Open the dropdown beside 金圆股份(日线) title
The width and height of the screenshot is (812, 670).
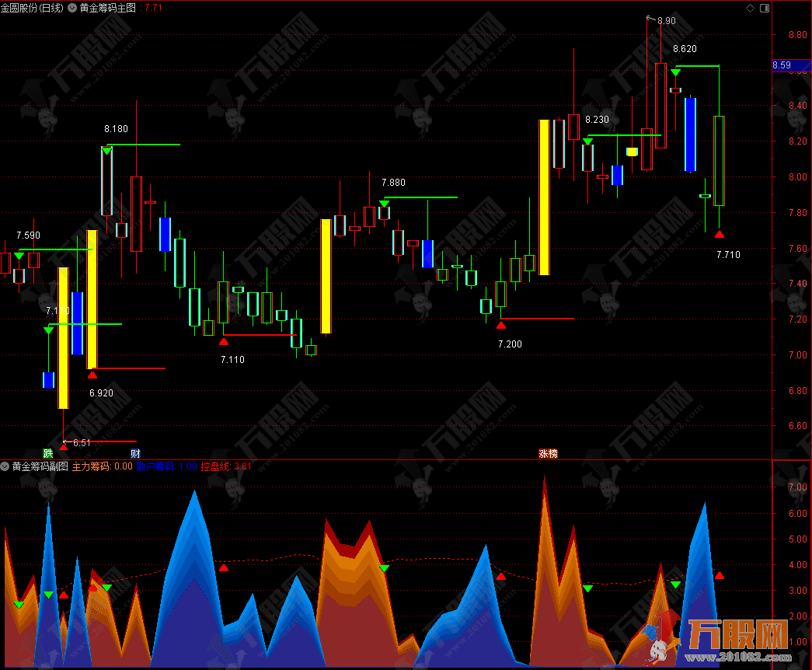pos(72,8)
